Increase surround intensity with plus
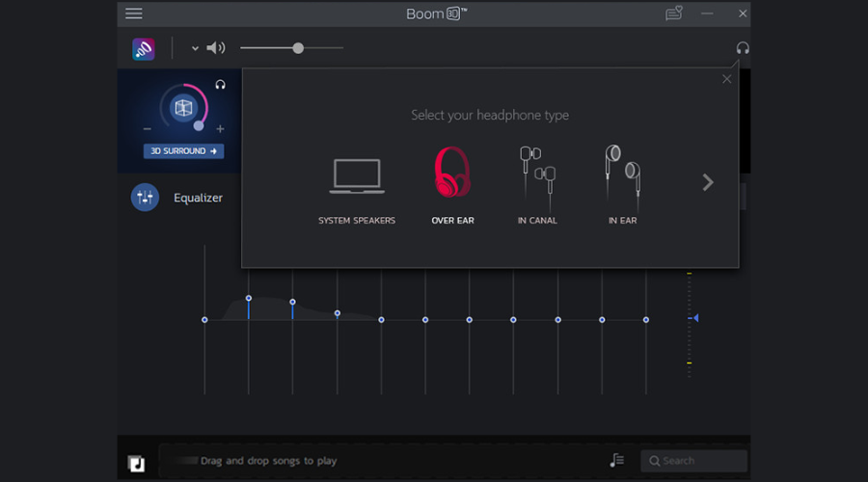Image resolution: width=868 pixels, height=482 pixels. 220,129
